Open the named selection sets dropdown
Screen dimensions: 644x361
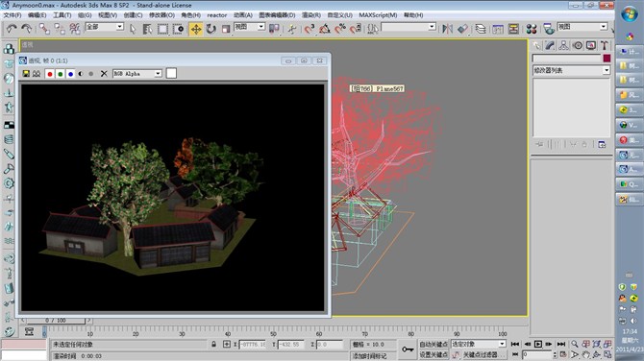coord(409,27)
